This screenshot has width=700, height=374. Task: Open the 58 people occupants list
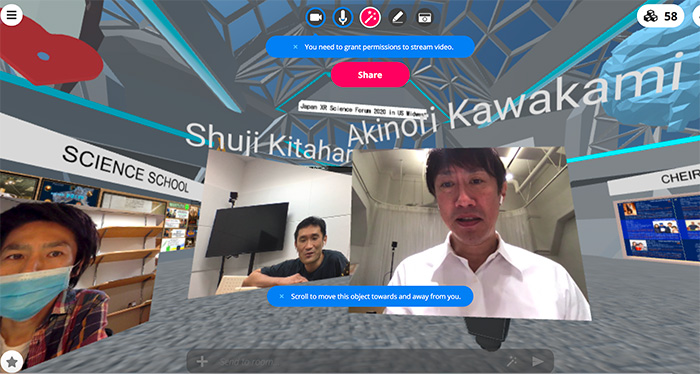coord(660,17)
